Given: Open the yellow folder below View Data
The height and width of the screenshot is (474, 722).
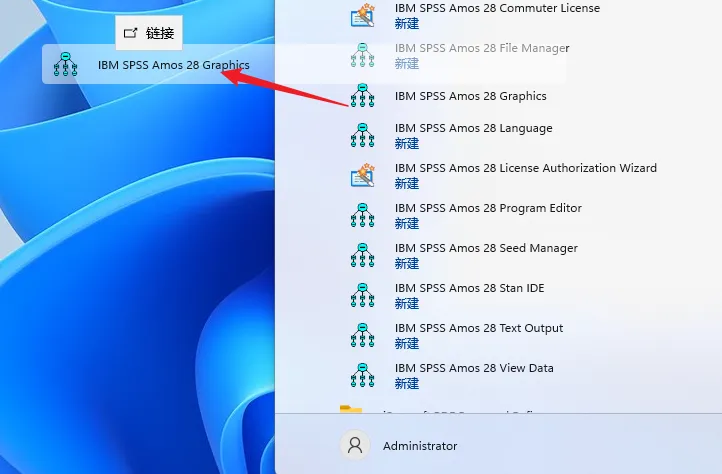Looking at the screenshot, I should [351, 409].
